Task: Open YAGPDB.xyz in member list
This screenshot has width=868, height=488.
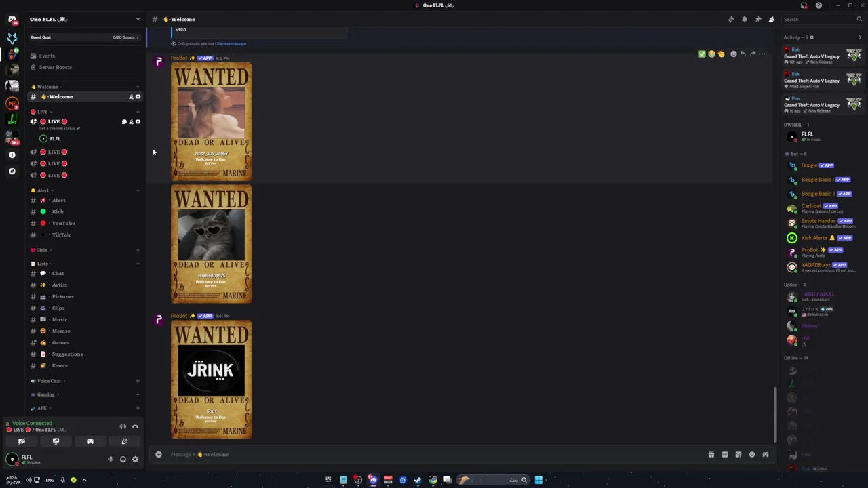Action: click(x=823, y=267)
